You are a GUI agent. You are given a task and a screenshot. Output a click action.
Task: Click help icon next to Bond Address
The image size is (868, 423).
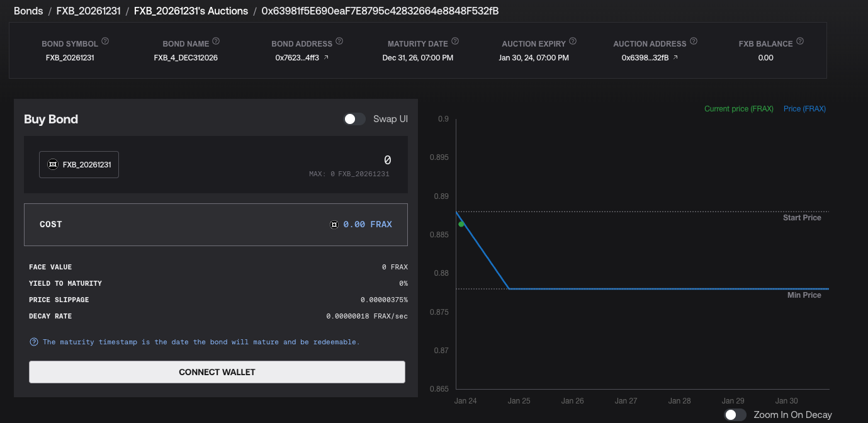pyautogui.click(x=339, y=42)
